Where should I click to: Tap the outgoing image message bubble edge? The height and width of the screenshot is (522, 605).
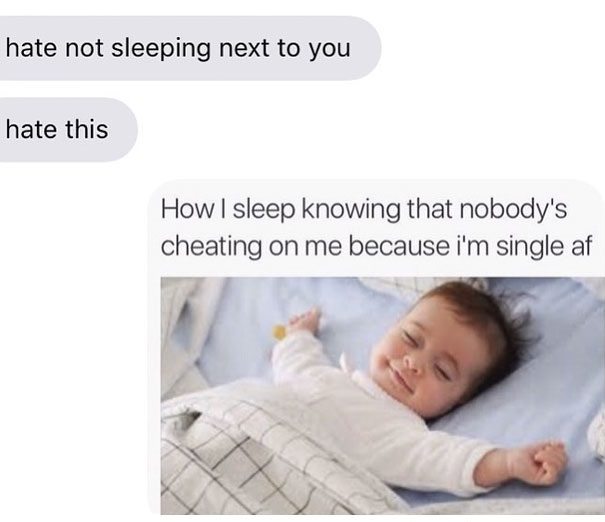154,347
